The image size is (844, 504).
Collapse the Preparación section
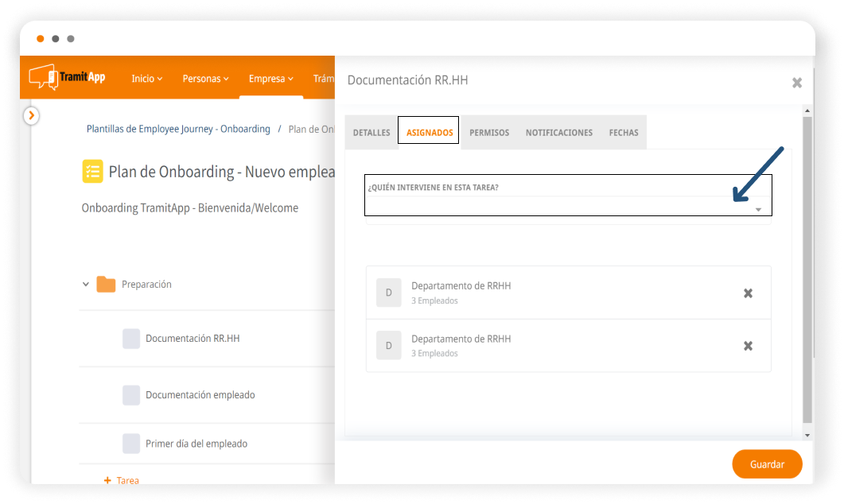86,285
